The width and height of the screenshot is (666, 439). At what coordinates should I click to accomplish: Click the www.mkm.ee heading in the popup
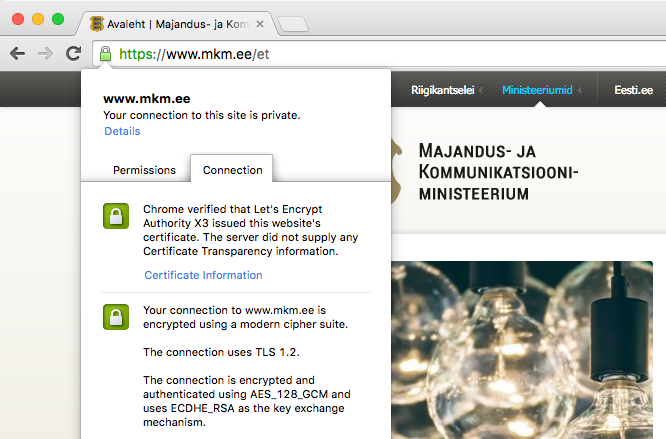pos(147,98)
